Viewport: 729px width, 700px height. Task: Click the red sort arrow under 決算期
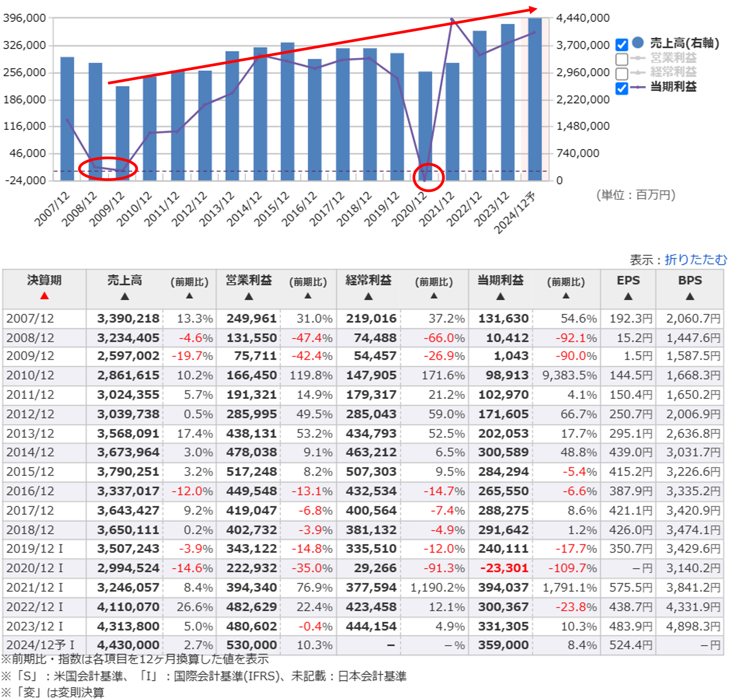[44, 296]
